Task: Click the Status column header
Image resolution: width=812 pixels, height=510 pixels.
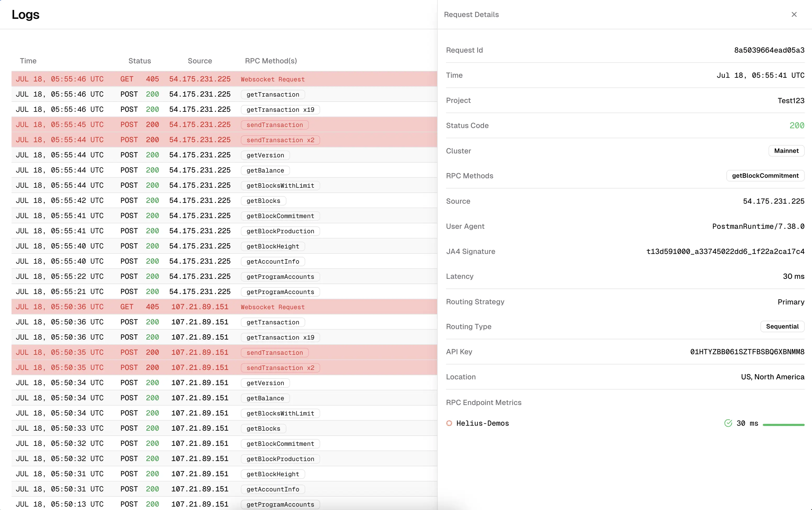Action: (x=139, y=61)
